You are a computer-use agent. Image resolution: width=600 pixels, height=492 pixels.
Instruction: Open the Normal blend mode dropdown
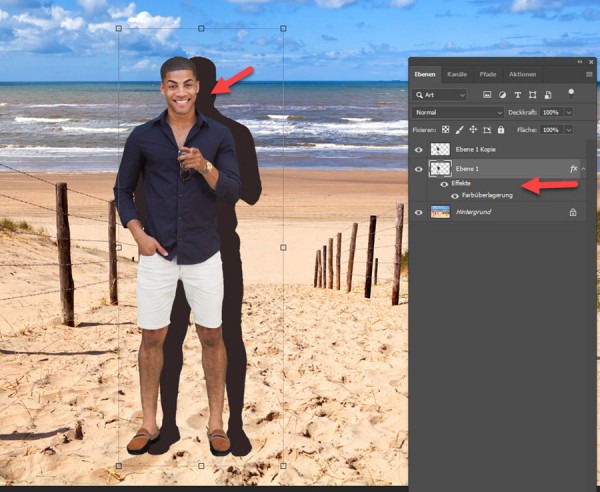[x=456, y=113]
